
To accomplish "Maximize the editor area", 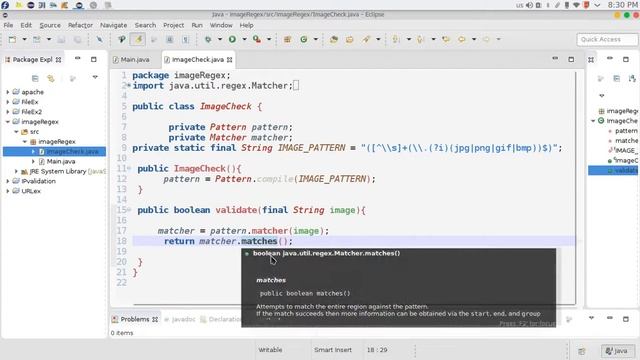I will coord(571,60).
